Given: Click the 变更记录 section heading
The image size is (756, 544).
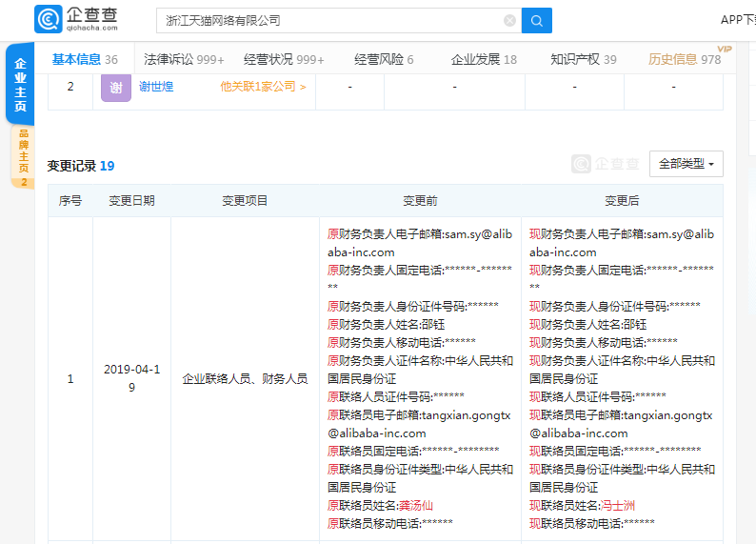Looking at the screenshot, I should click(81, 166).
